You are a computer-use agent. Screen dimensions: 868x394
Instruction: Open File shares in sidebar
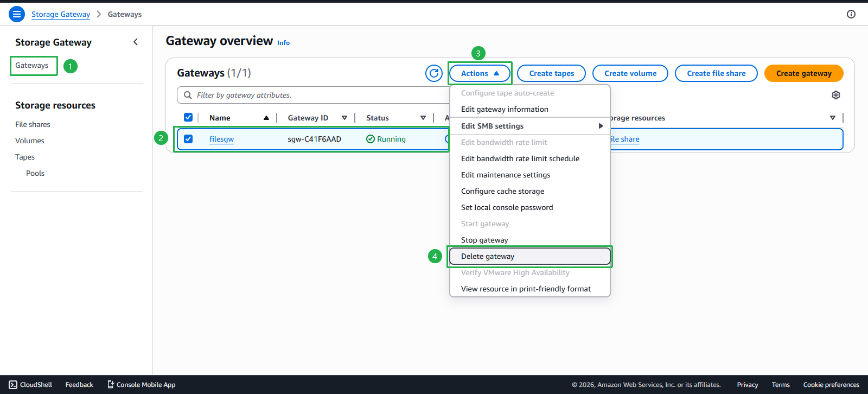33,124
